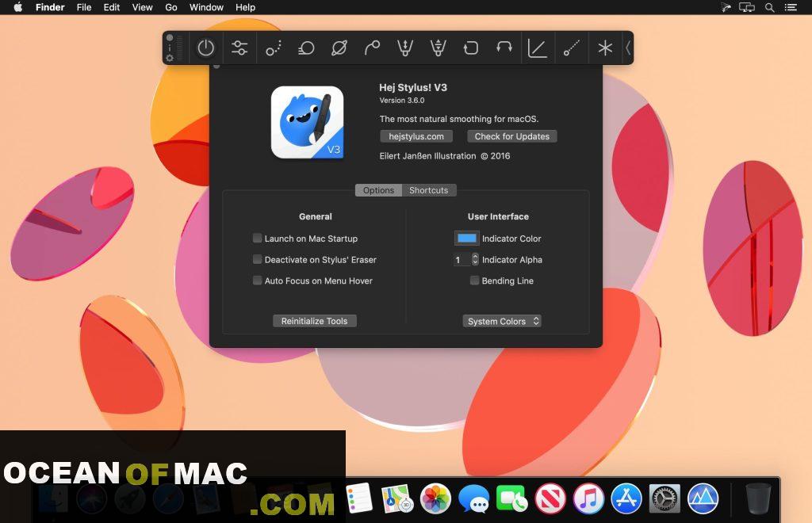Image resolution: width=812 pixels, height=523 pixels.
Task: Launch Photos from the Dock
Action: [x=435, y=498]
